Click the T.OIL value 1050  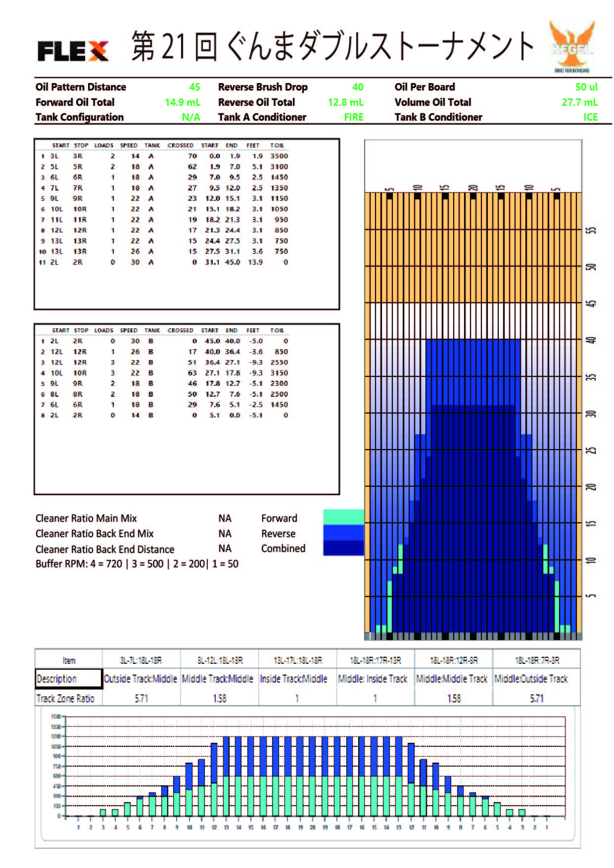tap(279, 209)
